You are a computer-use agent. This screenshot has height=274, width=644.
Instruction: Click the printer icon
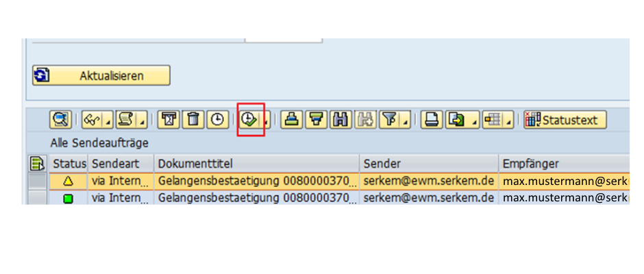[432, 120]
